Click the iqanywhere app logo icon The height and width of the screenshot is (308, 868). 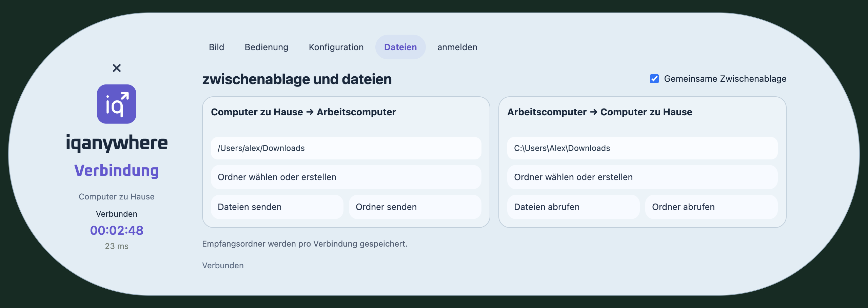[117, 104]
